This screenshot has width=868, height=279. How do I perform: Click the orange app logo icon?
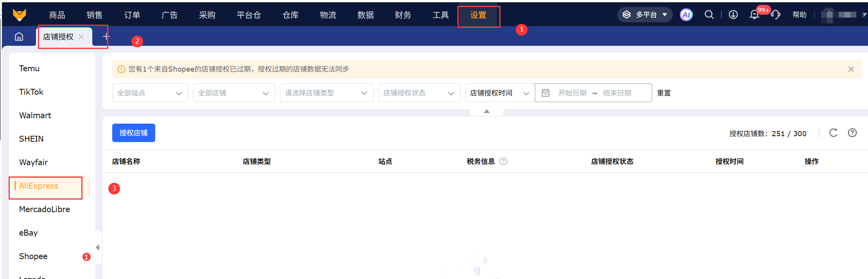pos(19,15)
